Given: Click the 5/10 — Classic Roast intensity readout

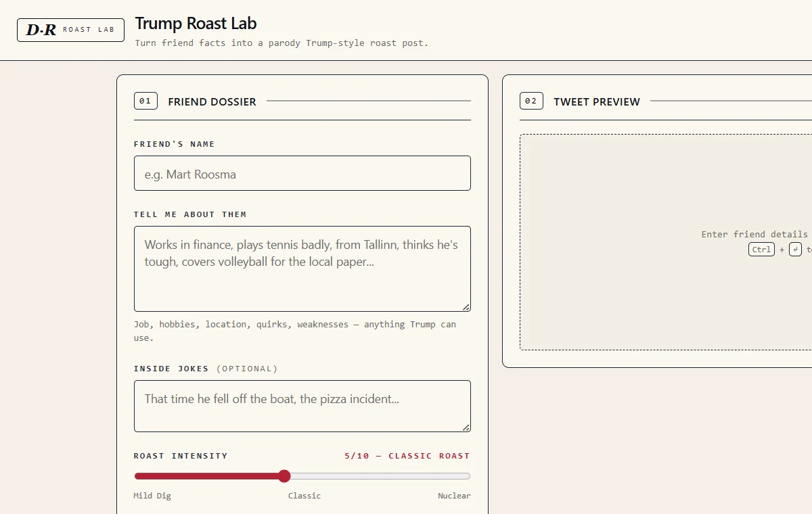Looking at the screenshot, I should point(407,456).
